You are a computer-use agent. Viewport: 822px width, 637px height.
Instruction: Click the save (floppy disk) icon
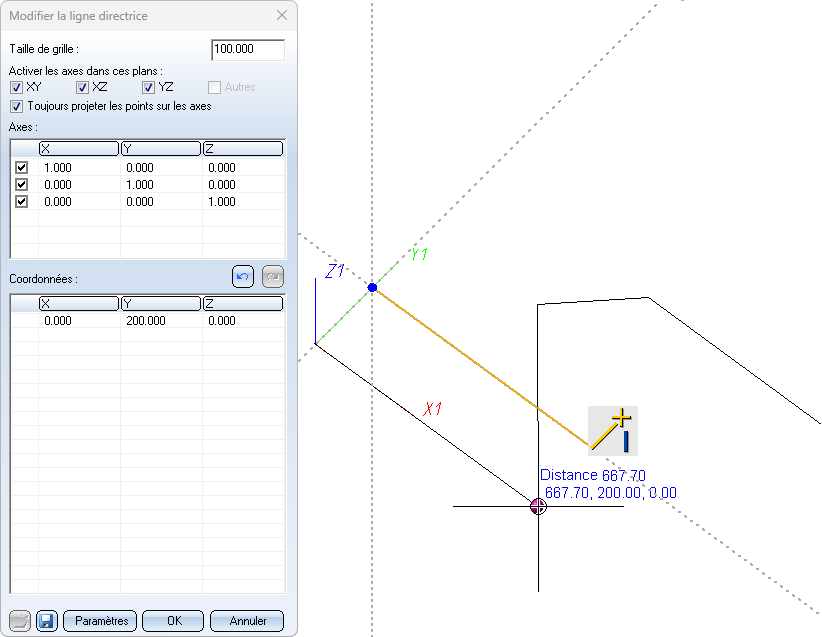pyautogui.click(x=46, y=621)
